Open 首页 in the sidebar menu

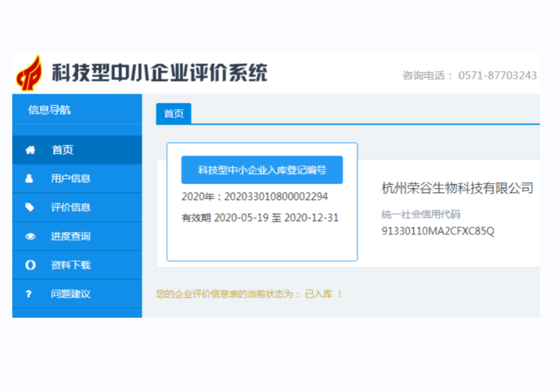pos(77,150)
